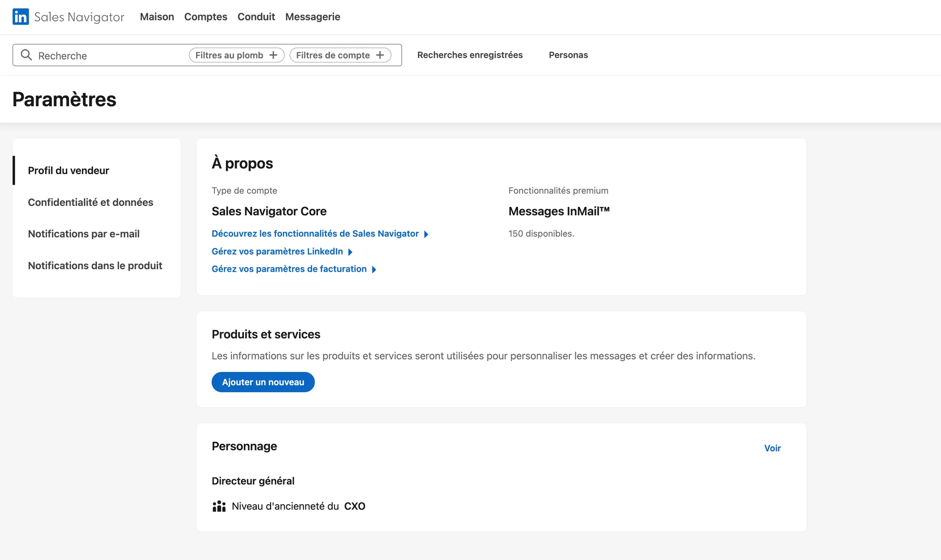Image resolution: width=941 pixels, height=560 pixels.
Task: Click the people seniority icon near CXO
Action: [x=219, y=506]
